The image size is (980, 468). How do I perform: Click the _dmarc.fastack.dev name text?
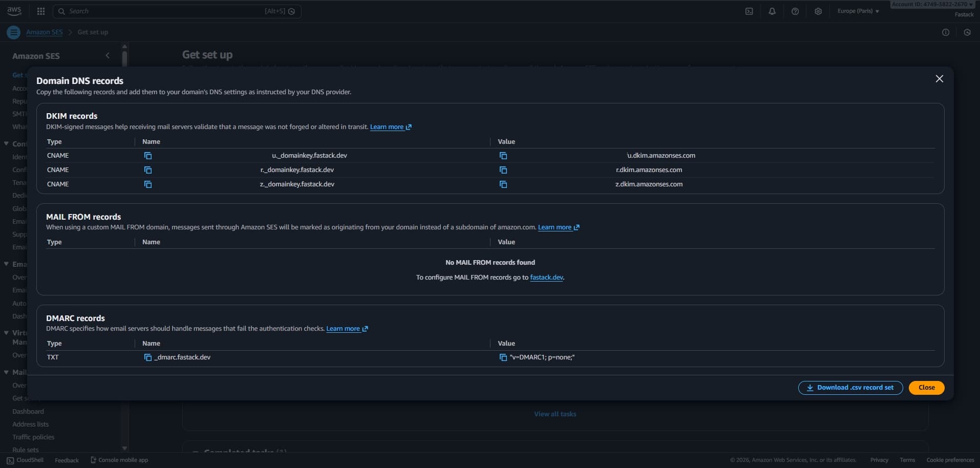[182, 357]
